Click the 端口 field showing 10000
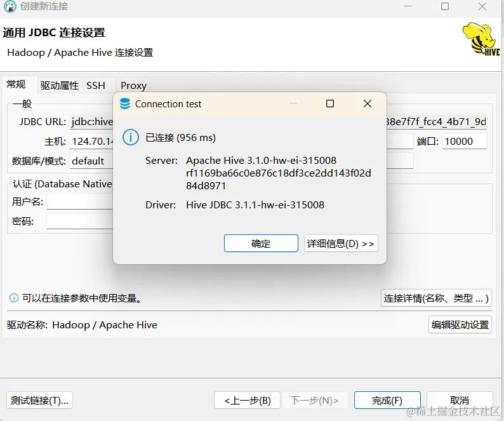Screen dimensions: 504x421 [x=465, y=141]
